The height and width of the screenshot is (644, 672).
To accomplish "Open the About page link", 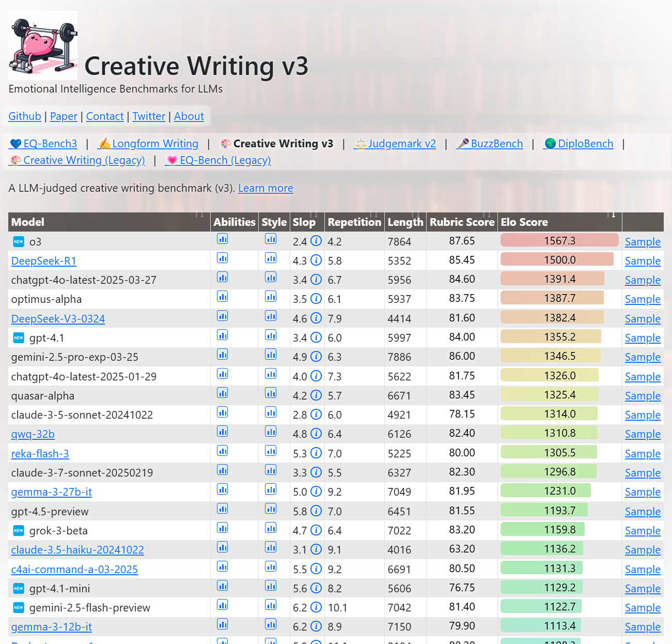I will click(189, 116).
